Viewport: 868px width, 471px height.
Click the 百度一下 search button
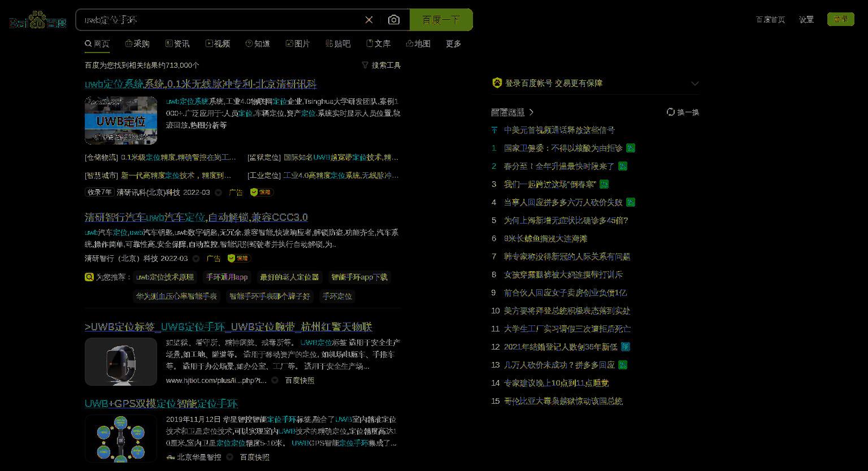[x=441, y=20]
